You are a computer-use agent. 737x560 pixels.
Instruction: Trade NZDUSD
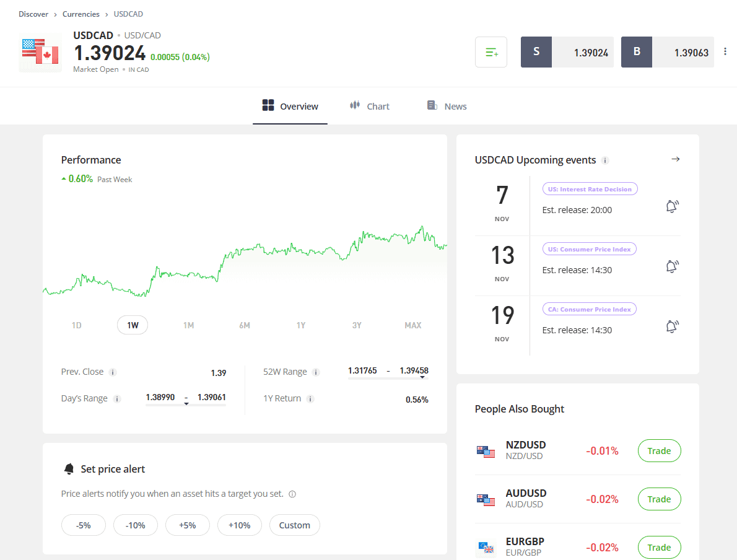pyautogui.click(x=659, y=451)
